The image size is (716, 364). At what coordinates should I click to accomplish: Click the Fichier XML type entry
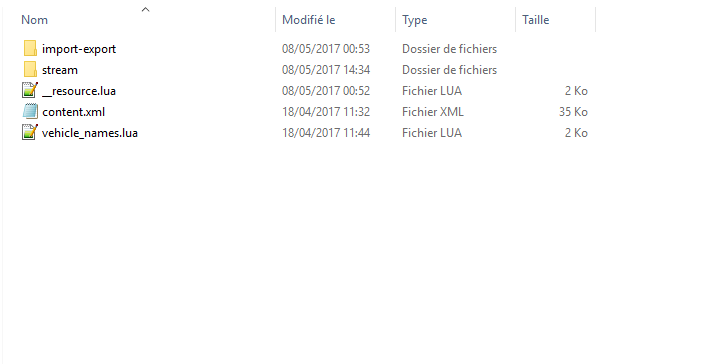(432, 112)
